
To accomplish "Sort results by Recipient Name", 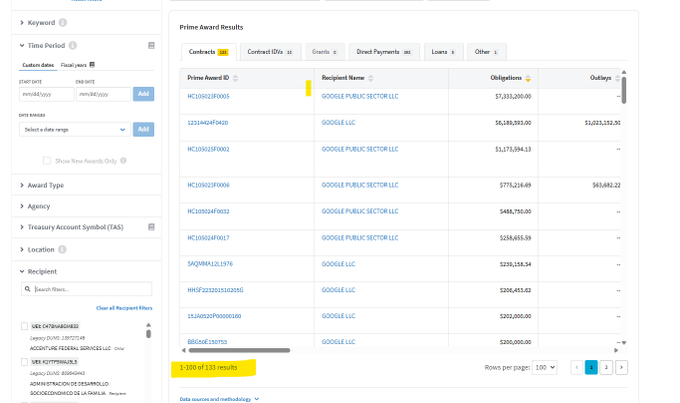I will coord(371,78).
